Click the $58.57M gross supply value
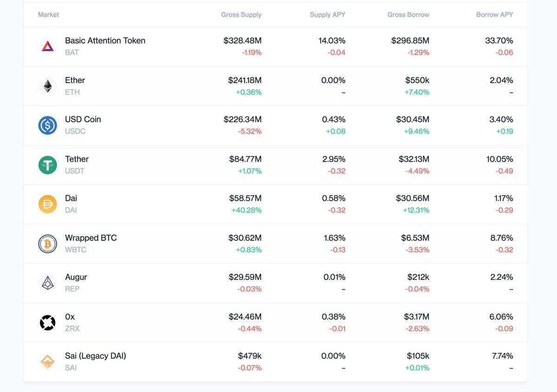This screenshot has height=392, width=557. click(x=246, y=199)
